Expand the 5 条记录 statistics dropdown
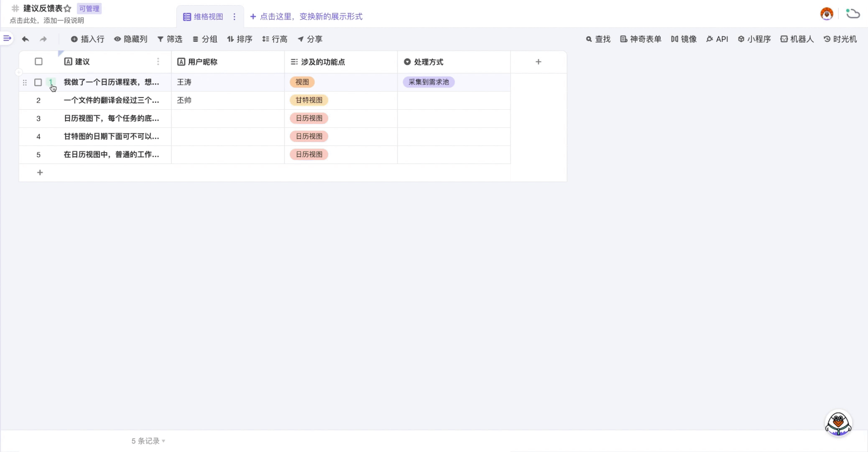The height and width of the screenshot is (452, 868). coord(148,441)
